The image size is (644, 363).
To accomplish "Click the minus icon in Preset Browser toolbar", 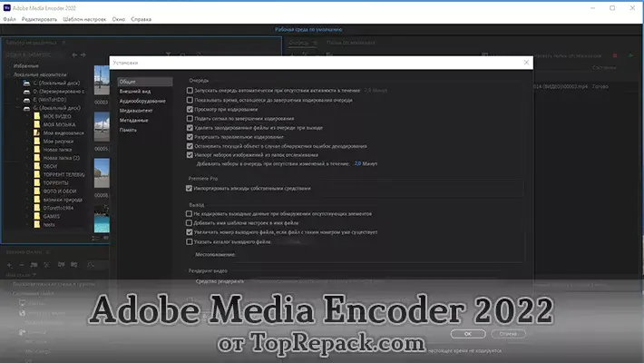I will point(22,265).
